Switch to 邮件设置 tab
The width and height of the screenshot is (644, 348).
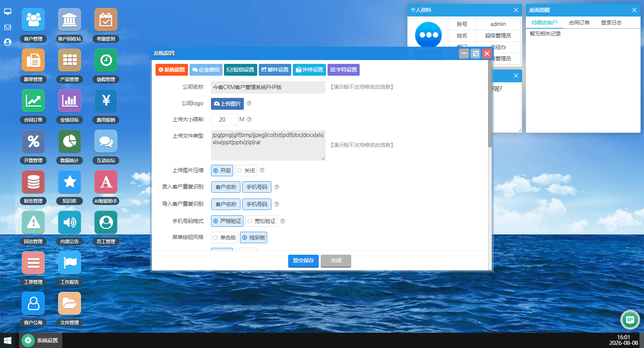click(x=275, y=70)
